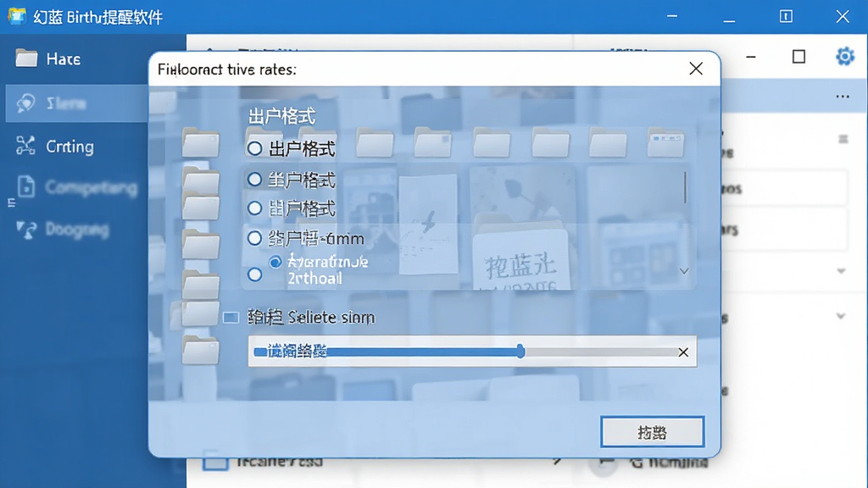Open the Doogeng sidebar section
868x488 pixels.
(x=77, y=229)
